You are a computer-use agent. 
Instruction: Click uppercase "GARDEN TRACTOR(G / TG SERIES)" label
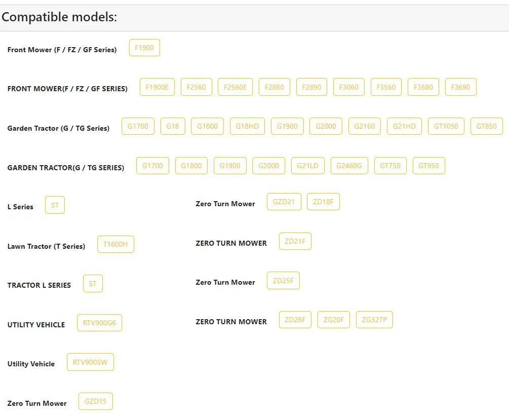click(65, 168)
